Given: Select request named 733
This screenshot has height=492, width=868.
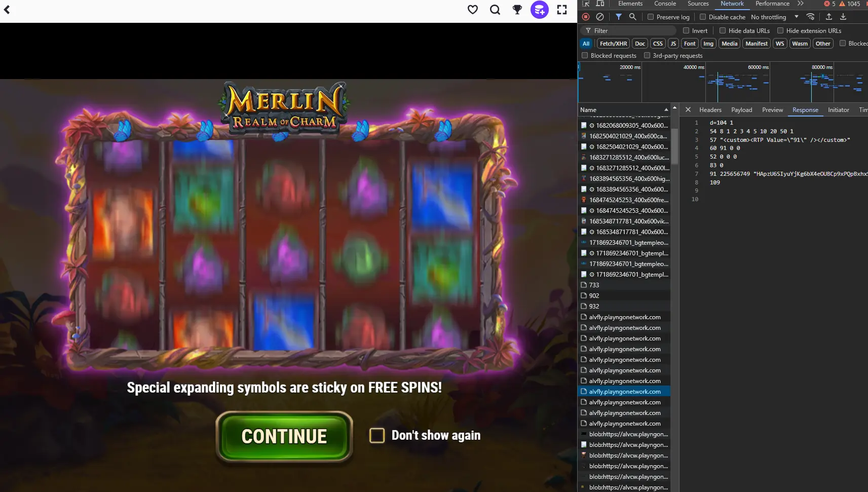Looking at the screenshot, I should [624, 285].
